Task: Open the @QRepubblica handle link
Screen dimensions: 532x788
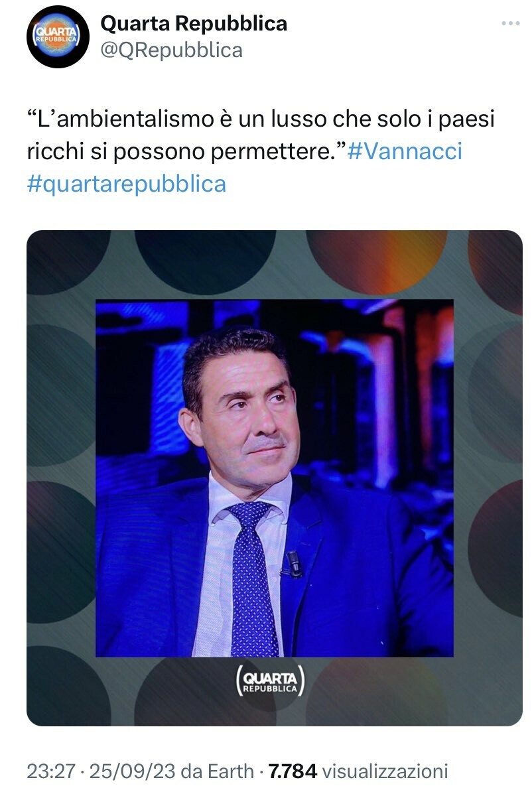Action: (x=171, y=50)
